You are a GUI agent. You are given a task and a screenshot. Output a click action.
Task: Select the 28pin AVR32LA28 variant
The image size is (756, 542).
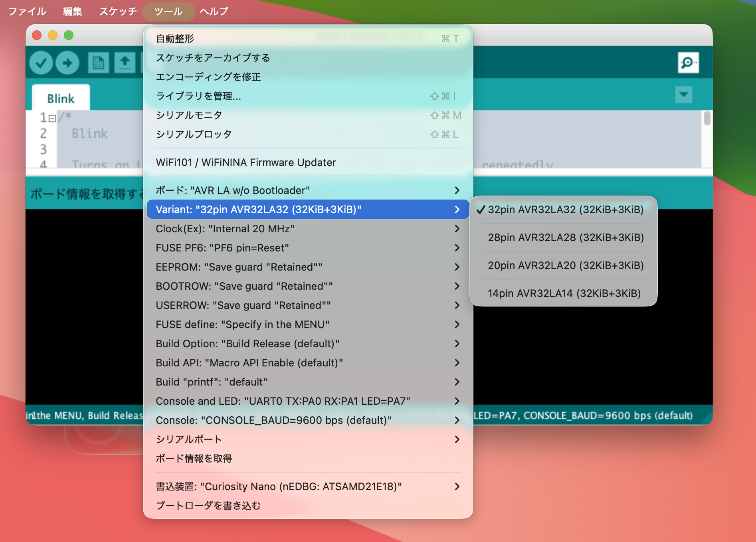[564, 237]
